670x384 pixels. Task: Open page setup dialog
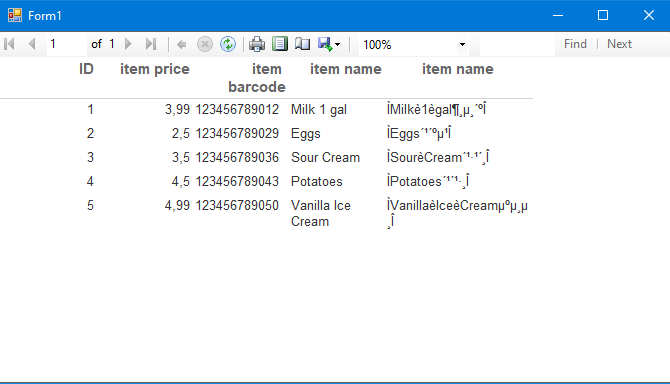(x=303, y=44)
